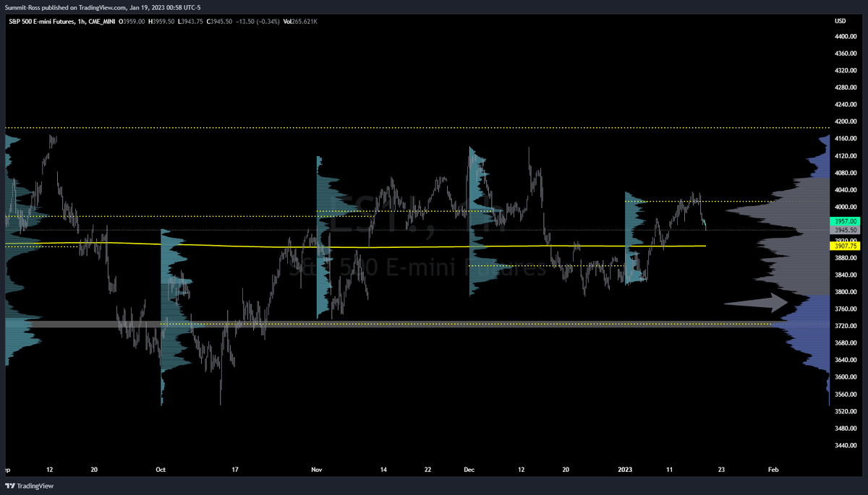Screen dimensions: 868x495
Task: Click the 4000.00 price axis label
Action: (845, 207)
